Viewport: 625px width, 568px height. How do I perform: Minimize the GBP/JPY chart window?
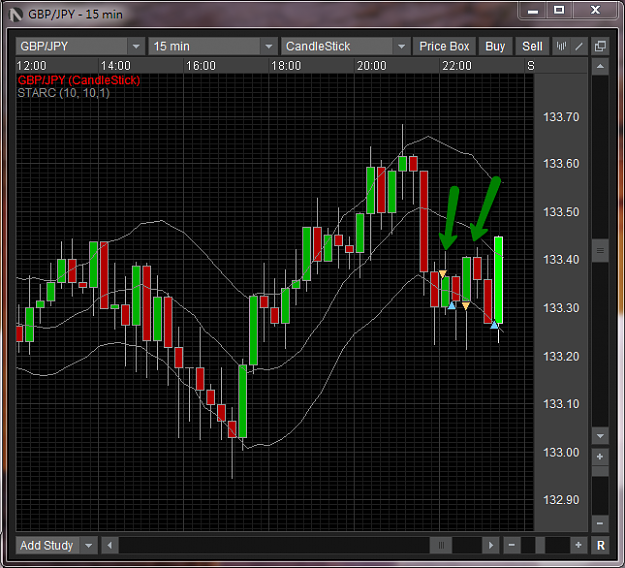point(533,10)
